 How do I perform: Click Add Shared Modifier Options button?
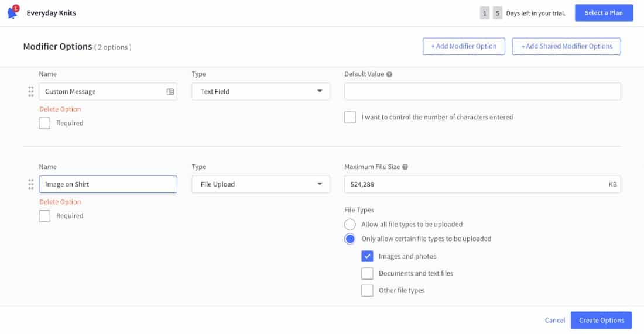point(566,46)
